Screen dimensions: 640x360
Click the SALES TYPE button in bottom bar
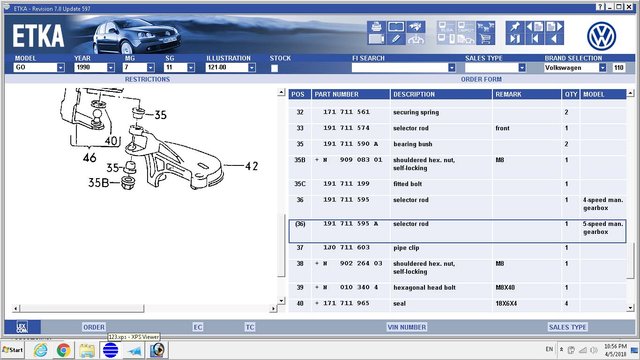pyautogui.click(x=567, y=327)
